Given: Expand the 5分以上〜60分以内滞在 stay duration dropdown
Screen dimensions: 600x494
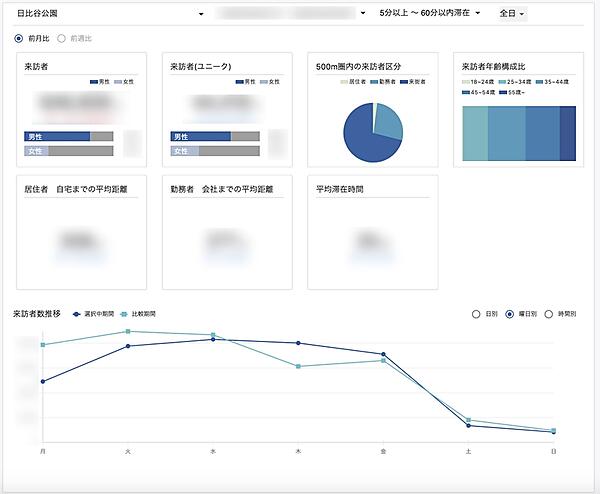Looking at the screenshot, I should pyautogui.click(x=429, y=14).
